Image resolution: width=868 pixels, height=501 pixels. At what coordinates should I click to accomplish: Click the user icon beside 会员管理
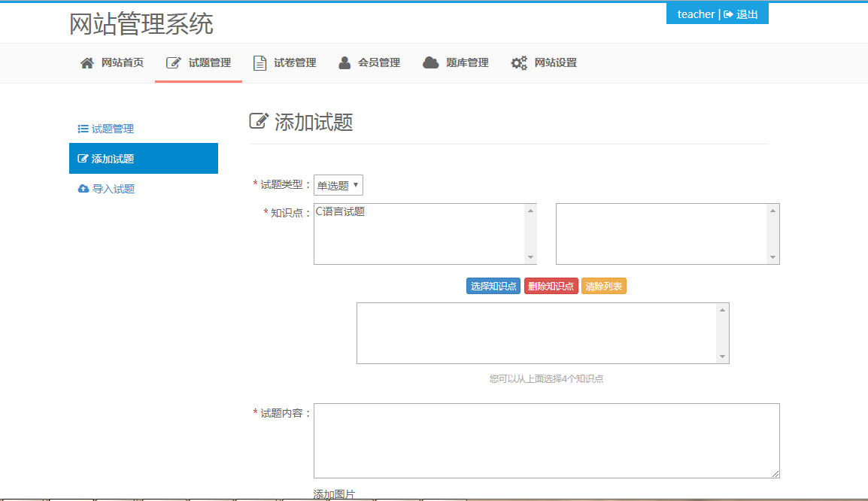(x=344, y=62)
